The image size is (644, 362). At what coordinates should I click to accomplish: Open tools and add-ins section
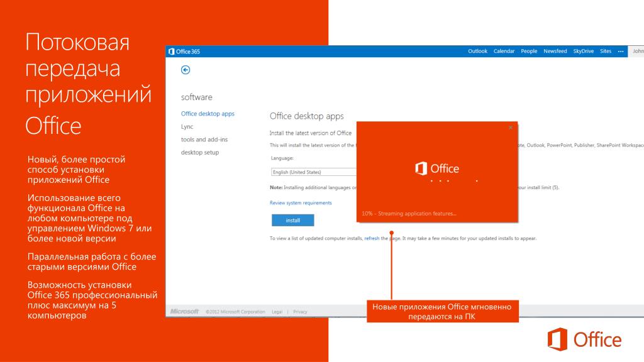click(204, 140)
